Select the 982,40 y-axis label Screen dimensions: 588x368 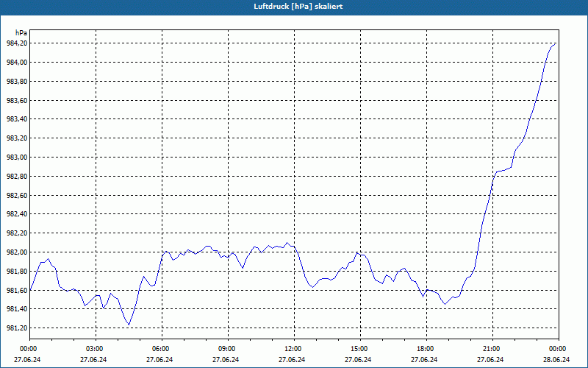click(17, 214)
